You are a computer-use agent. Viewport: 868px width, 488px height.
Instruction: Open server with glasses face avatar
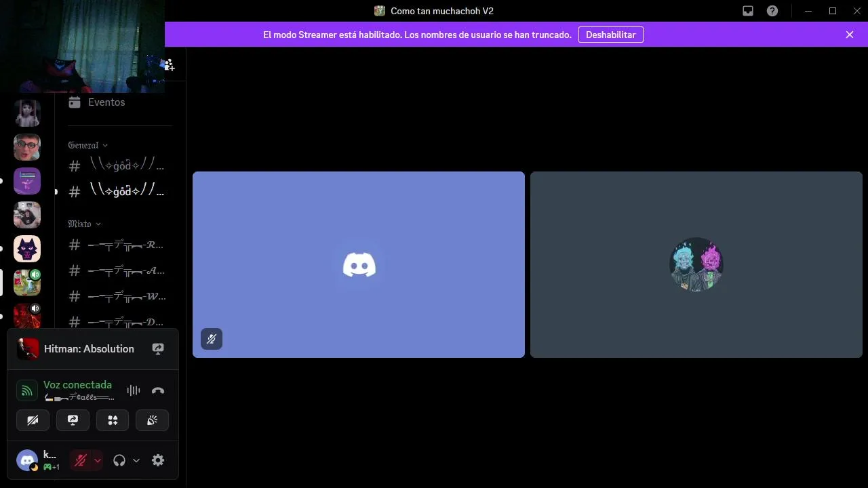[27, 147]
